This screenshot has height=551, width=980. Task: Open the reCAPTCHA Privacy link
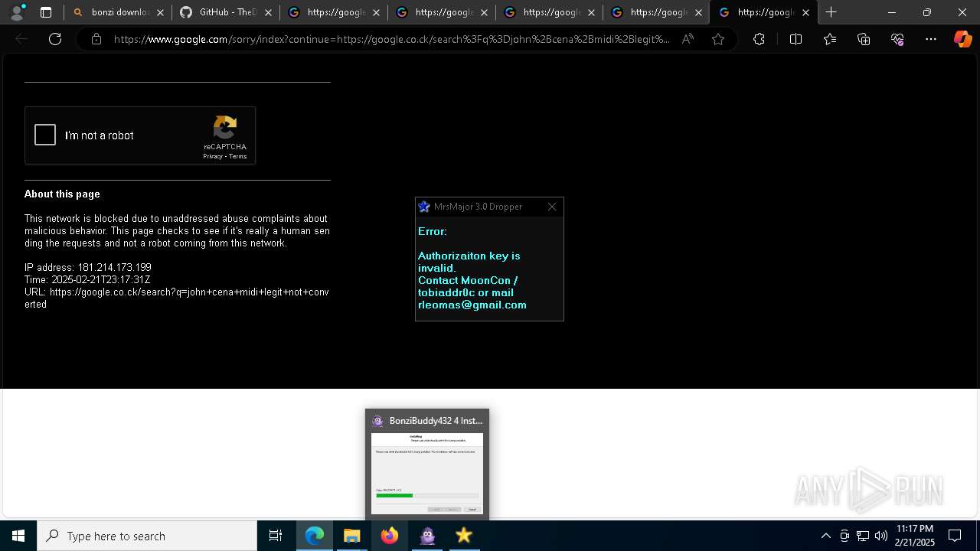212,156
